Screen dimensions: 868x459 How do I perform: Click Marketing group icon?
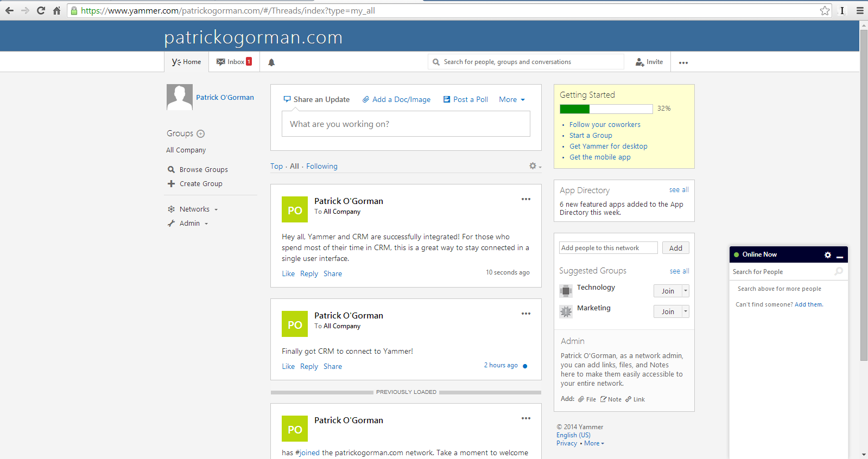[566, 311]
